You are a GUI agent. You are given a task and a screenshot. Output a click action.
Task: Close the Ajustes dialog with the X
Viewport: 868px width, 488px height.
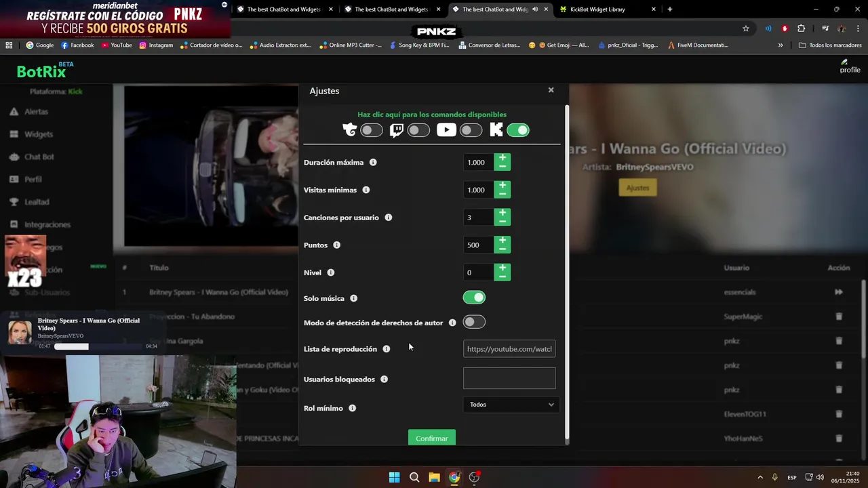coord(551,90)
